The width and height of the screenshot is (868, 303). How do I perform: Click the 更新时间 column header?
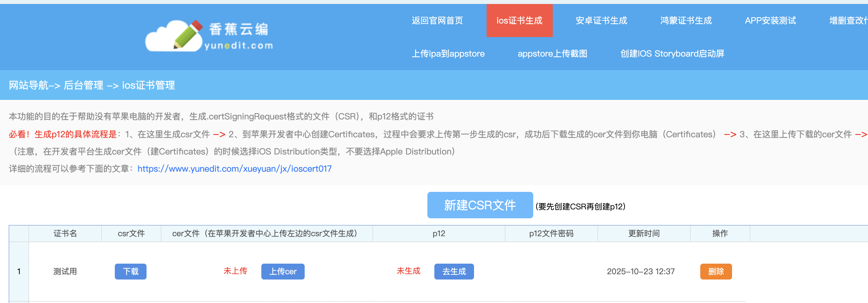(x=644, y=233)
